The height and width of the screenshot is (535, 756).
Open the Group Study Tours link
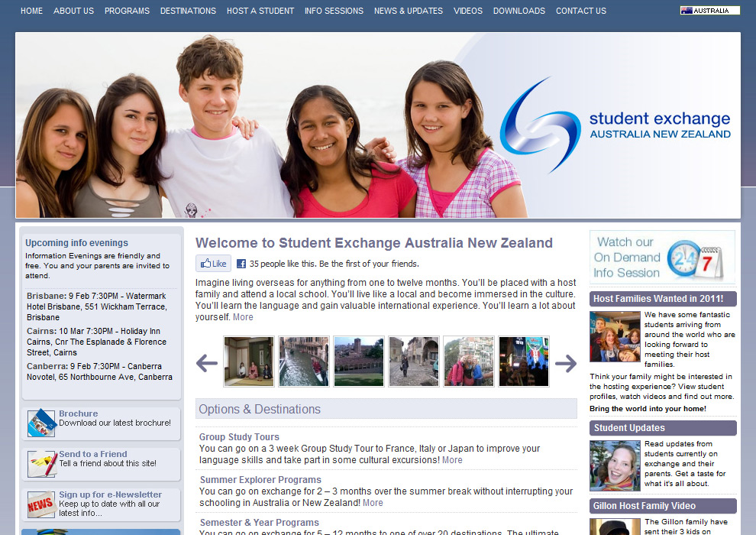239,436
